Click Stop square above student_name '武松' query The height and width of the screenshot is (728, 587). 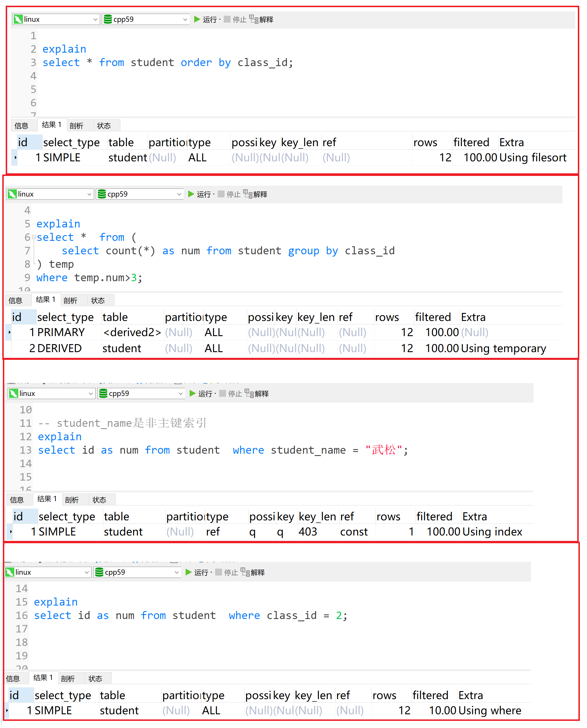coord(222,393)
